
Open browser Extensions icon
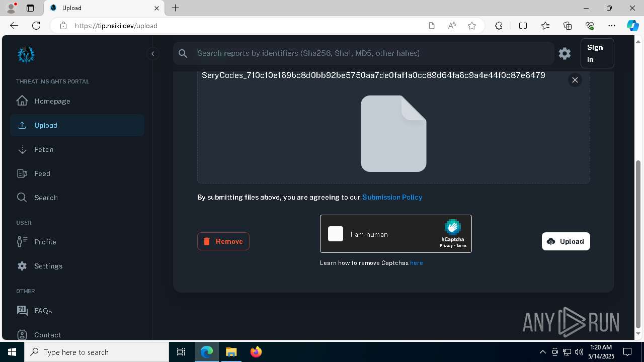click(499, 26)
